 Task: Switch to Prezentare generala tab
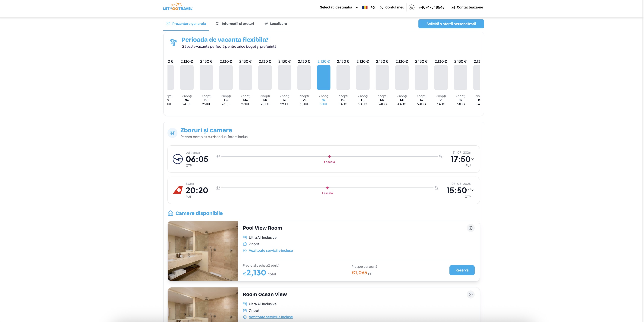coord(186,24)
